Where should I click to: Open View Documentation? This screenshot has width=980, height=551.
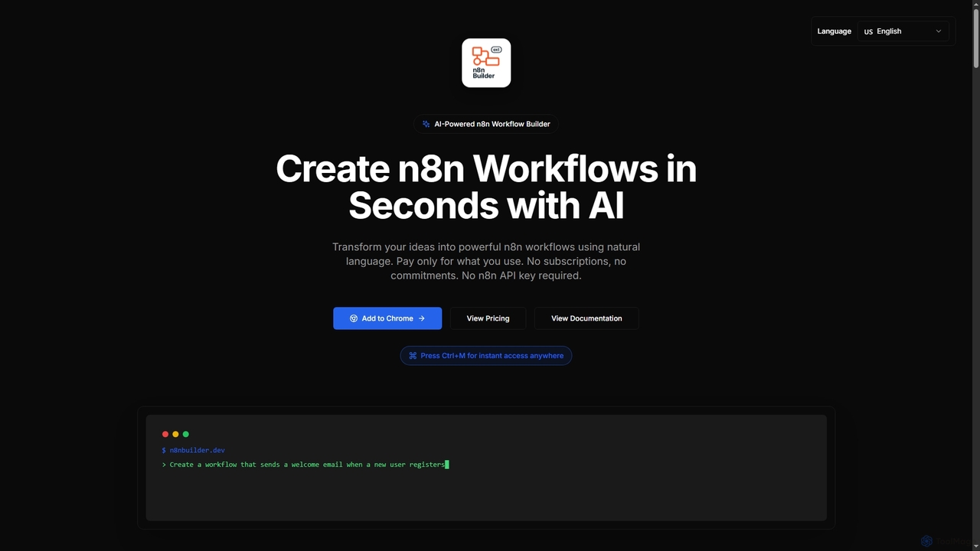tap(586, 318)
